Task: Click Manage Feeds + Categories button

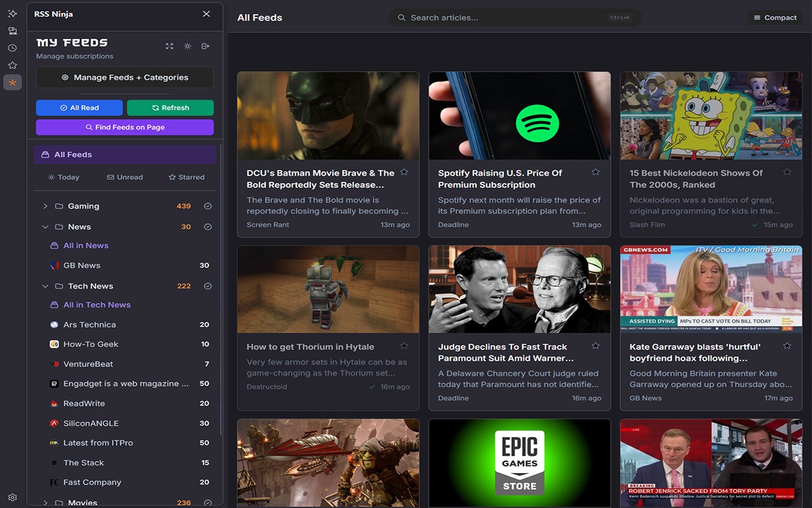Action: coord(125,77)
